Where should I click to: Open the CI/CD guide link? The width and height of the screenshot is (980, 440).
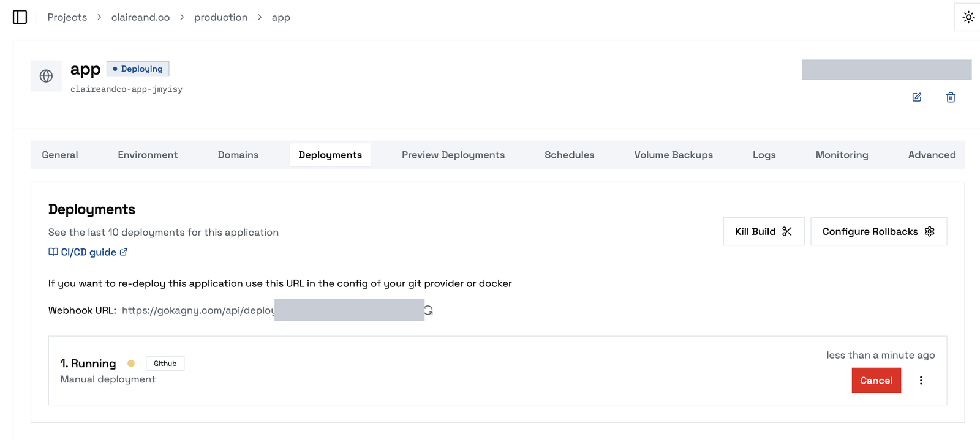tap(88, 252)
